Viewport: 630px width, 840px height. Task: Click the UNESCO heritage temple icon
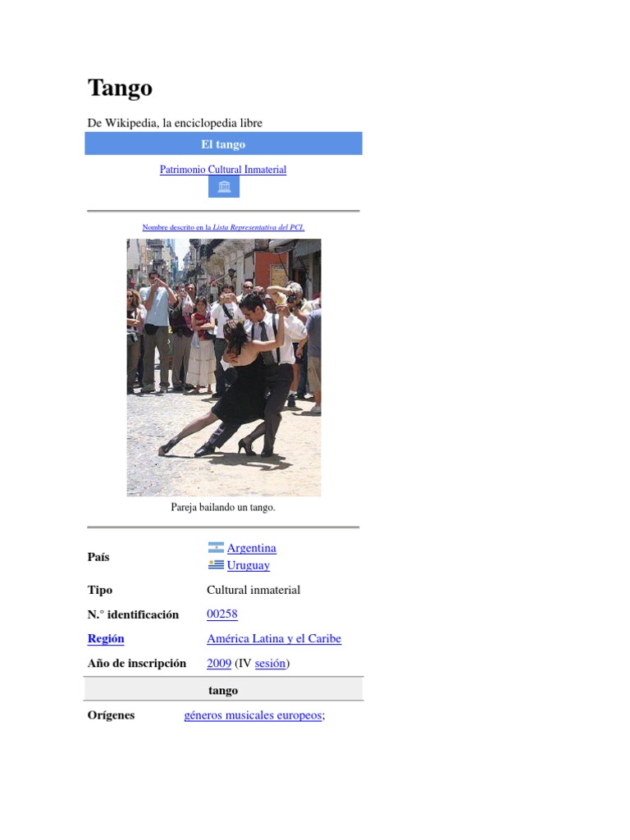pos(223,187)
